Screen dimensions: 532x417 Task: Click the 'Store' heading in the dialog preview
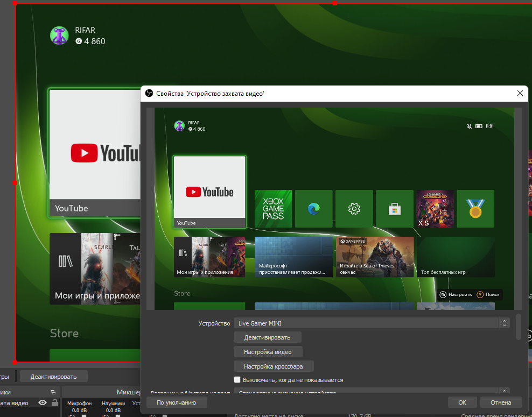[182, 294]
